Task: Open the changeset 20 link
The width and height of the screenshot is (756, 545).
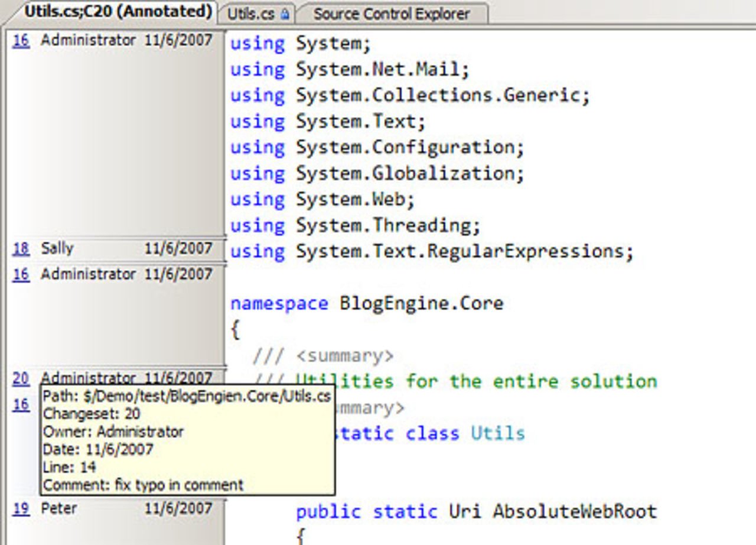Action: (21, 379)
